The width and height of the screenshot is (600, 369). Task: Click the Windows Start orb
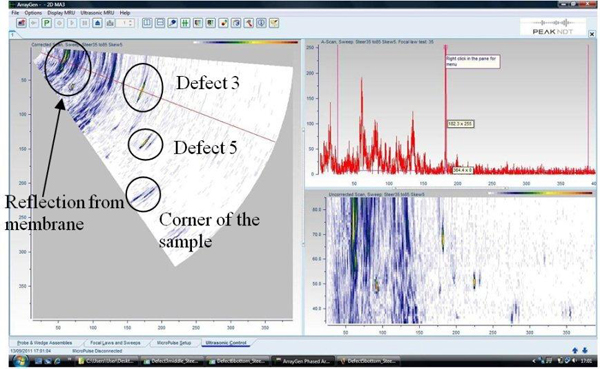[x=21, y=361]
